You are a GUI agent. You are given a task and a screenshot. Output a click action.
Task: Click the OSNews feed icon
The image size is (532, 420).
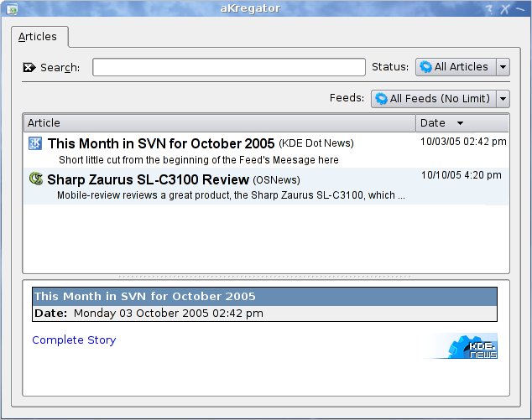point(36,179)
